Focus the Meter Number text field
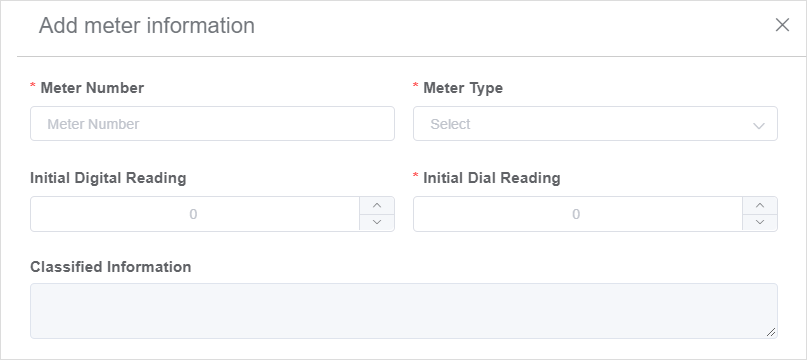Viewport: 807px width, 360px height. coord(212,124)
